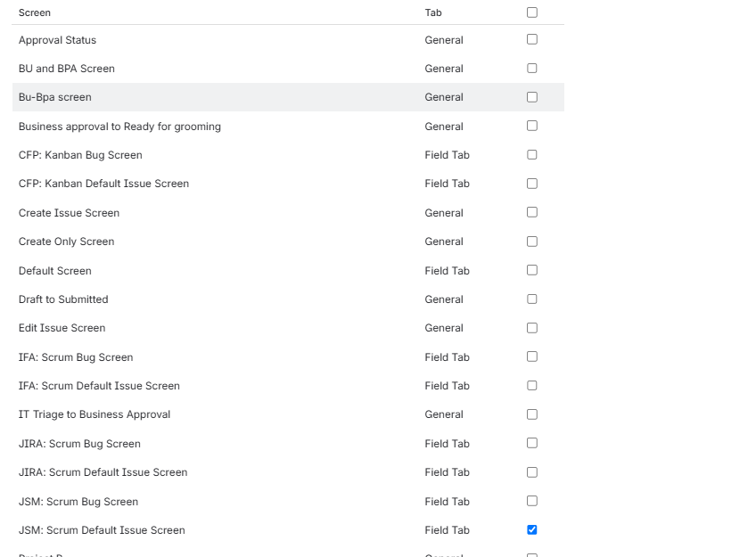The width and height of the screenshot is (756, 557).
Task: Toggle the select-all checkbox in the header row
Action: pos(532,12)
